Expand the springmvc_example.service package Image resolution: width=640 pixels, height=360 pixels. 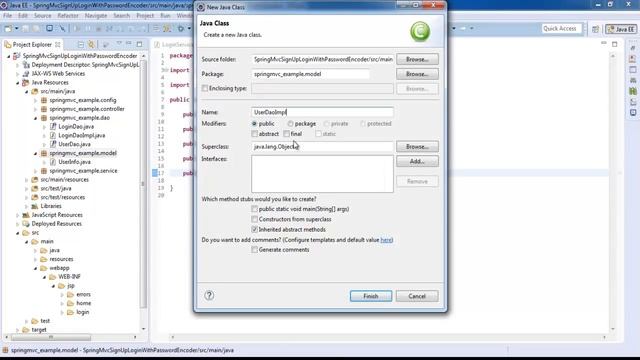[x=36, y=171]
